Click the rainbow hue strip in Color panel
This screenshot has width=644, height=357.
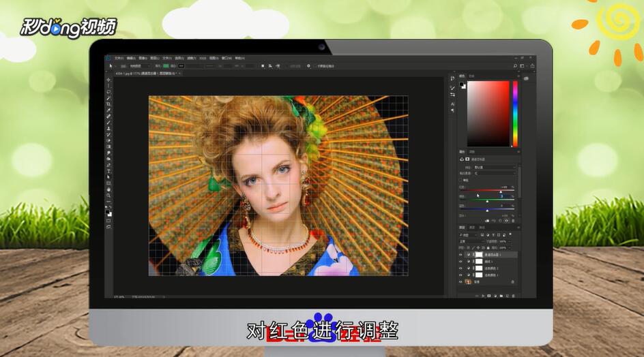point(515,114)
